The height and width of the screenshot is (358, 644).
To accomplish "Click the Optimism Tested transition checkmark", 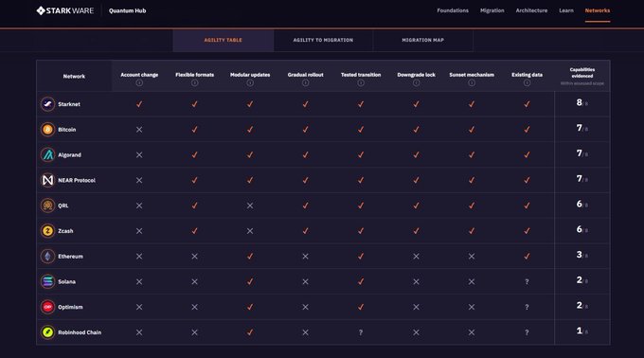I will (361, 307).
